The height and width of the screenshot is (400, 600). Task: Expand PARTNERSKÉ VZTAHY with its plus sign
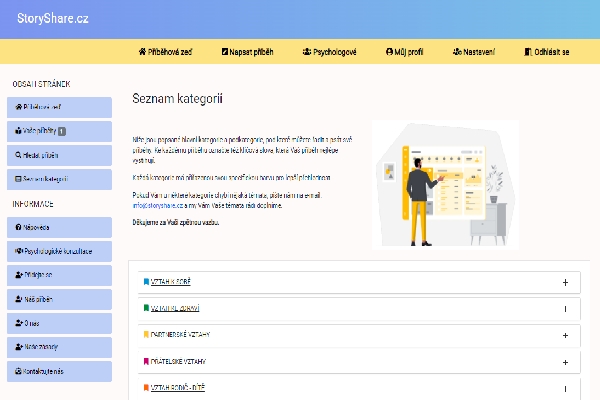tap(565, 335)
